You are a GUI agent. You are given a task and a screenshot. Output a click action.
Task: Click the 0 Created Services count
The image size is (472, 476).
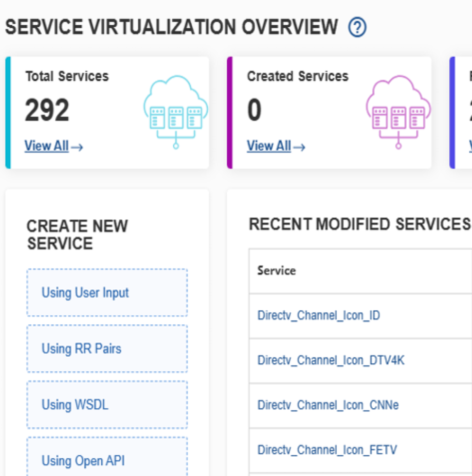(x=254, y=111)
